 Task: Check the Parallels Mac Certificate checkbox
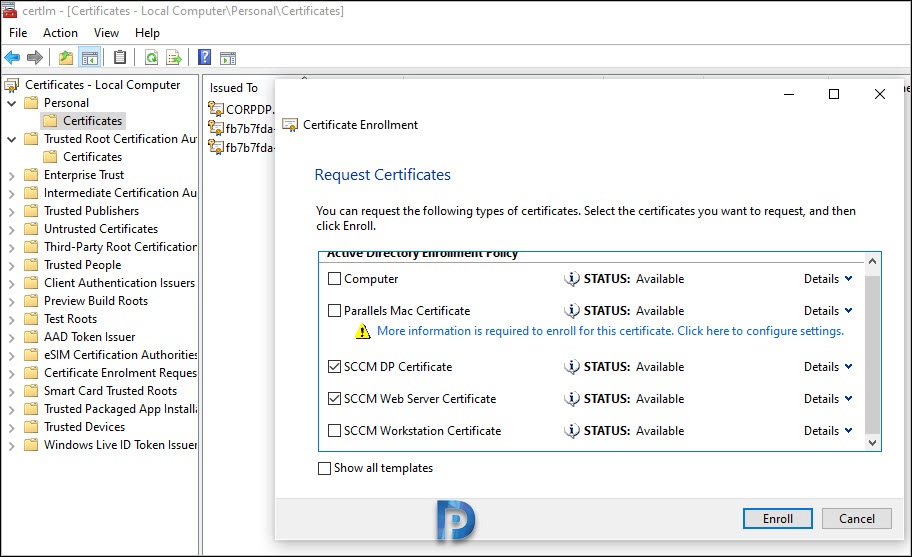point(334,311)
